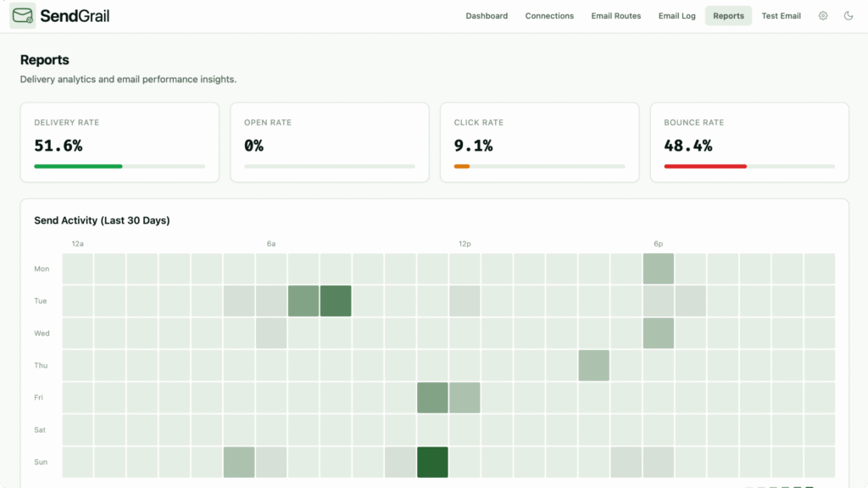Click the CLICK RATE card label
868x488 pixels.
[x=479, y=122]
